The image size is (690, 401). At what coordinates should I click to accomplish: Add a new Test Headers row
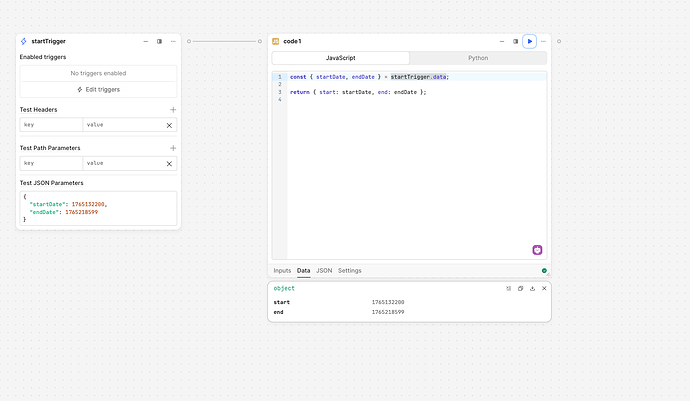tap(172, 109)
